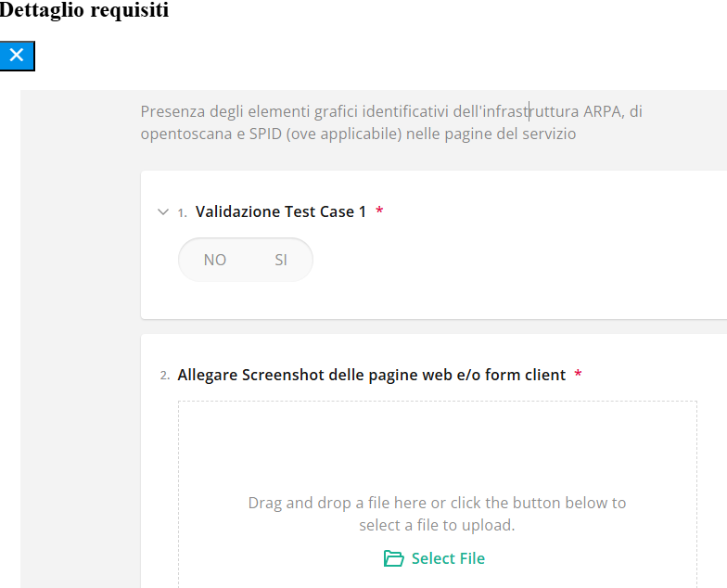Click the red asterisk beside Validazione Test Case 1

(x=379, y=211)
